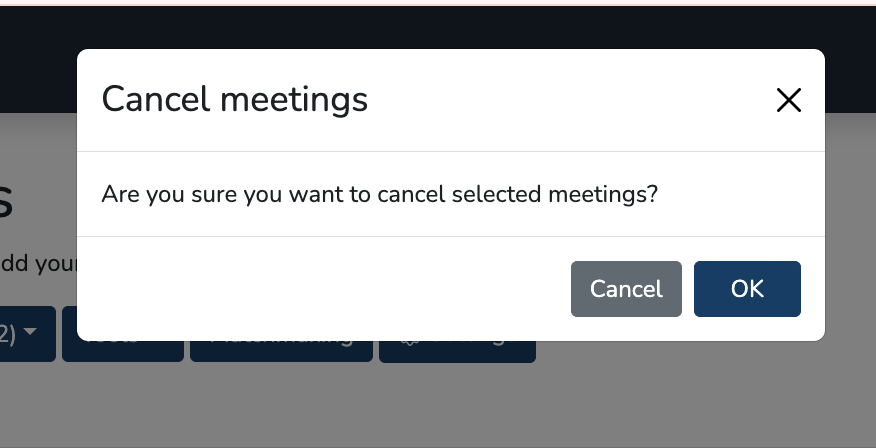This screenshot has height=448, width=876.
Task: Click the grey backdrop right of the dialog
Action: point(850,250)
